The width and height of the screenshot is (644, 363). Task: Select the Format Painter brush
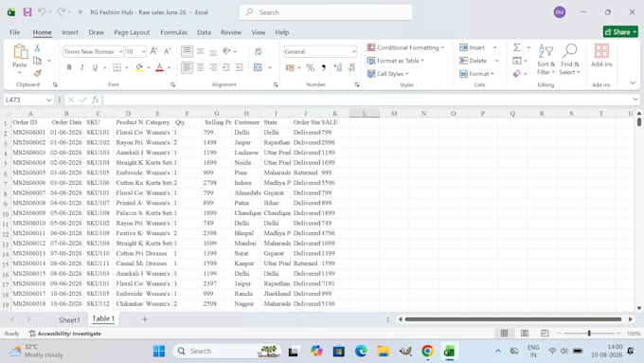coord(37,73)
